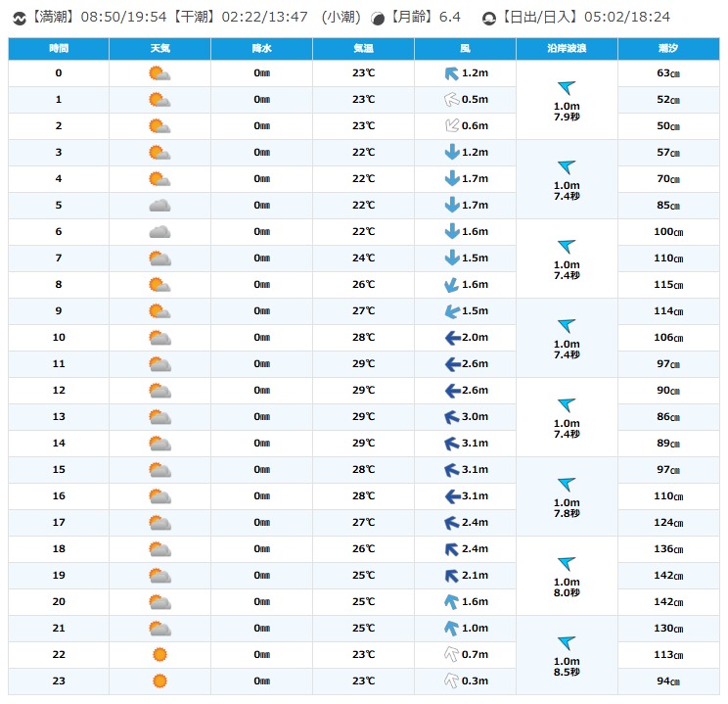The image size is (728, 704).
Task: Click the 0.3m wind speed at hour 23
Action: (475, 681)
